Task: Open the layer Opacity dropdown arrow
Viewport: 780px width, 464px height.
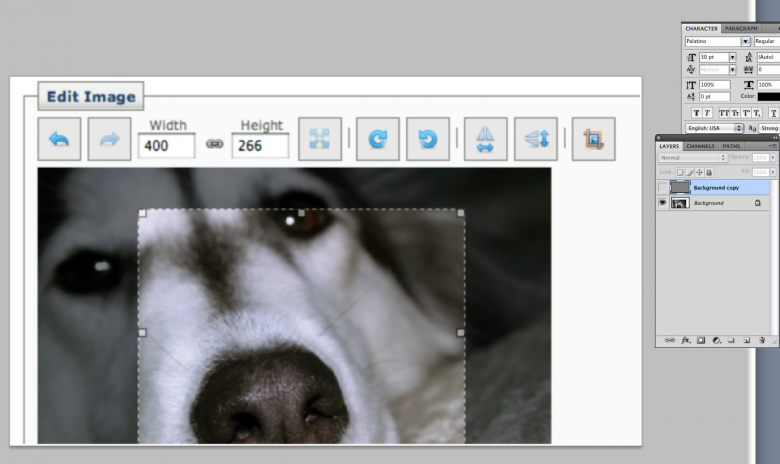Action: [773, 158]
